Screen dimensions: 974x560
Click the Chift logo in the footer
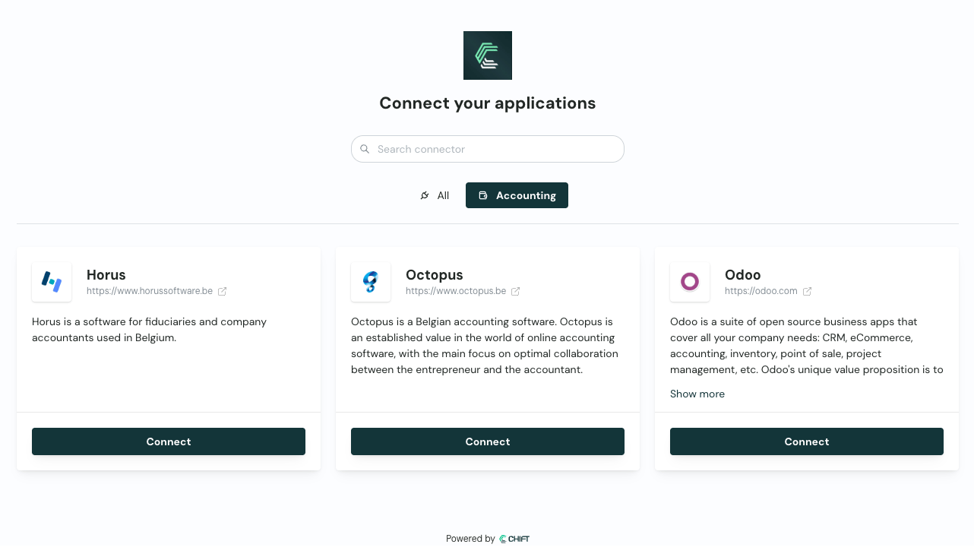point(514,539)
